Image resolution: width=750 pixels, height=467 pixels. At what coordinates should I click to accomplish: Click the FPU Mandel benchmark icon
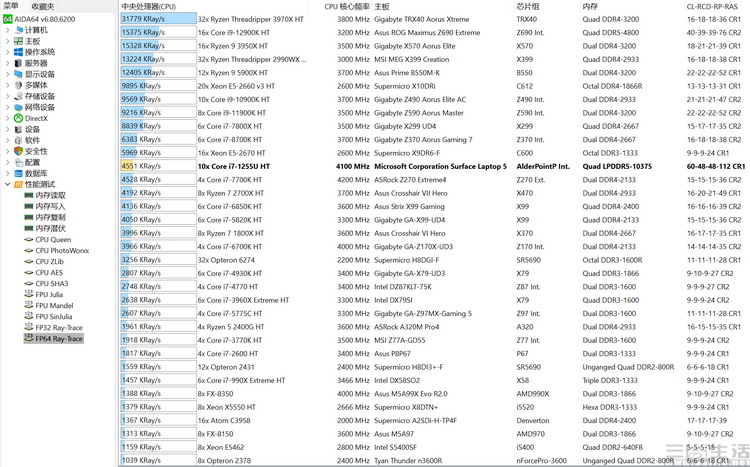click(x=29, y=305)
